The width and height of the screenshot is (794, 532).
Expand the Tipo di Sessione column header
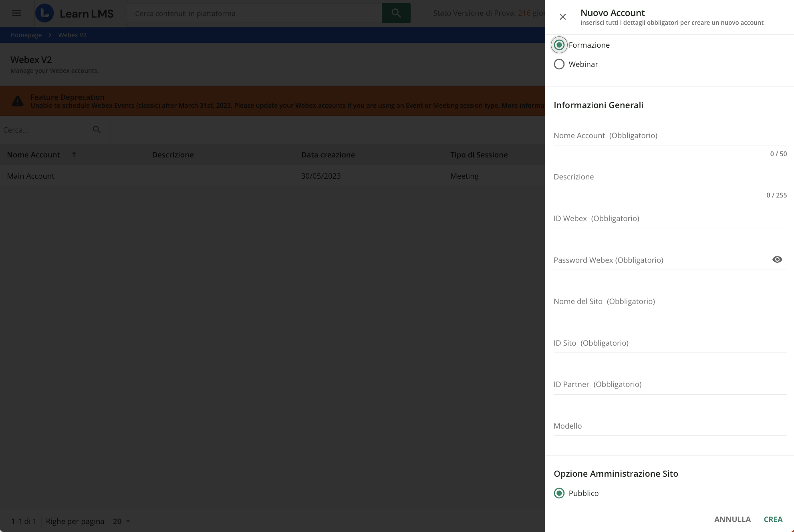click(479, 155)
